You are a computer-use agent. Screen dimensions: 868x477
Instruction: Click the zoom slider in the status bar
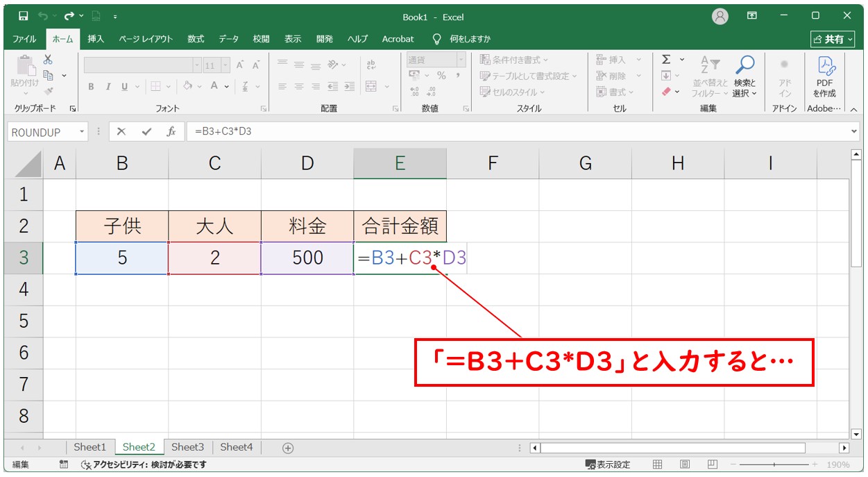pos(773,465)
